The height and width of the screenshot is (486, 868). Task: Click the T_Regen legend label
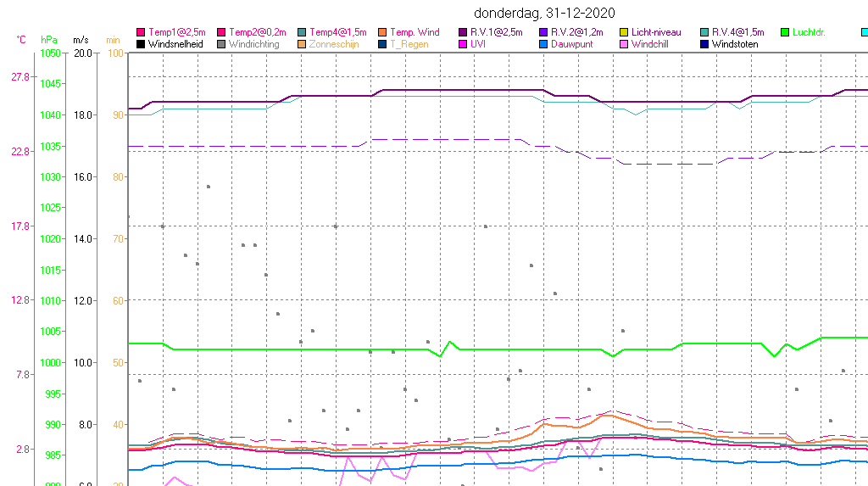(x=409, y=44)
